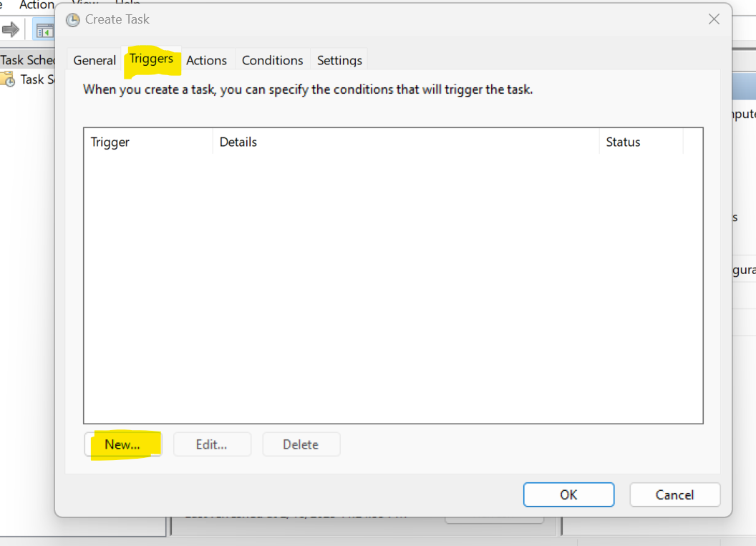Sort by the Trigger column header
The image size is (756, 546).
148,142
